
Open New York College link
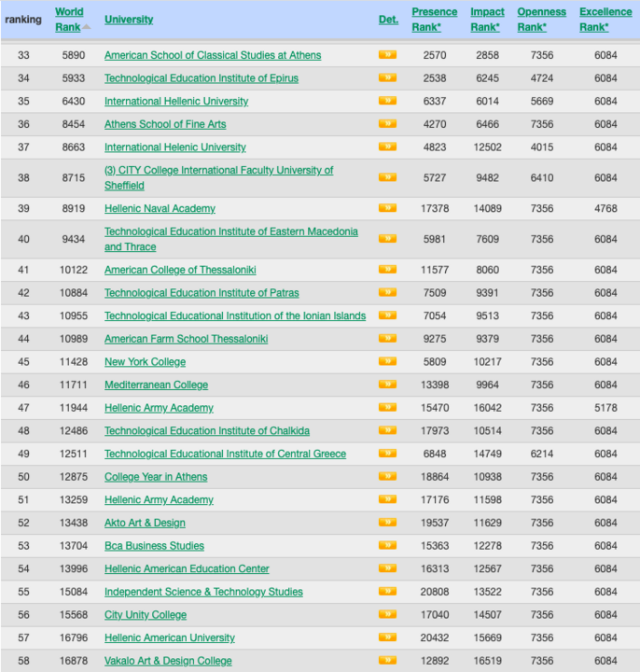pyautogui.click(x=145, y=362)
